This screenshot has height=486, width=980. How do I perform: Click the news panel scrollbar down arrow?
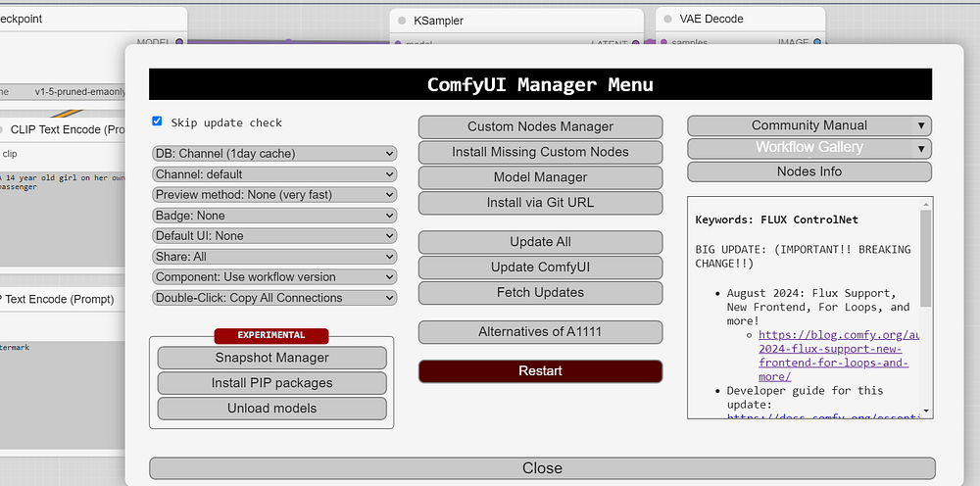click(926, 412)
